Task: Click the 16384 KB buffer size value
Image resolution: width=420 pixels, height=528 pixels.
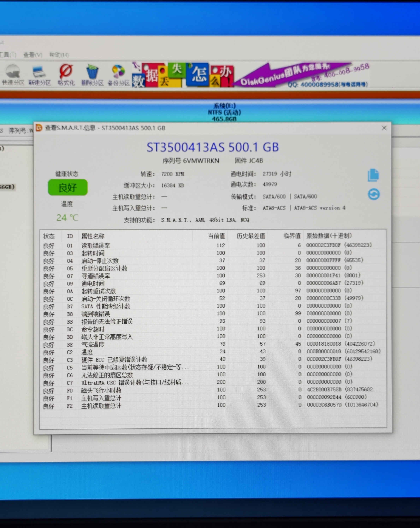Action: (x=172, y=185)
